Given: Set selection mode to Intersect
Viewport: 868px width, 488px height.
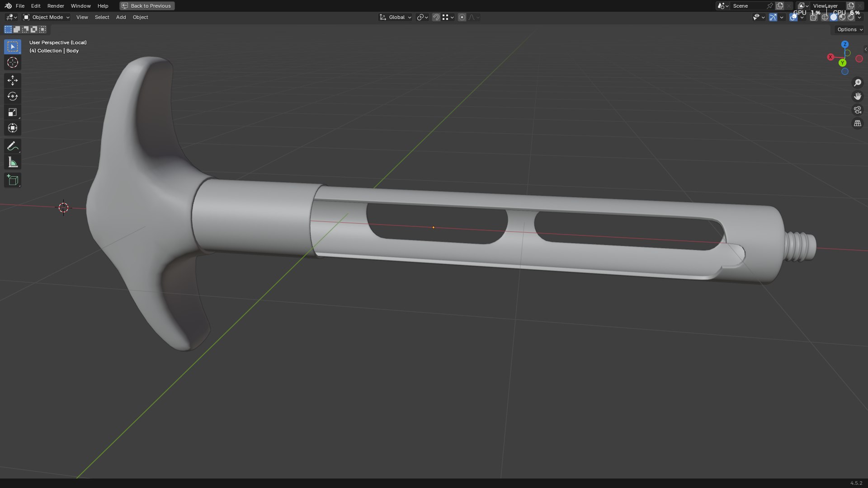Looking at the screenshot, I should (x=42, y=29).
